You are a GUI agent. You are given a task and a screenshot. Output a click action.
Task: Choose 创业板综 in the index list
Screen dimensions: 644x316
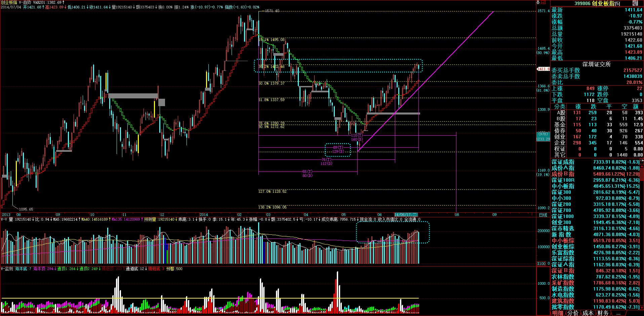[x=563, y=247]
